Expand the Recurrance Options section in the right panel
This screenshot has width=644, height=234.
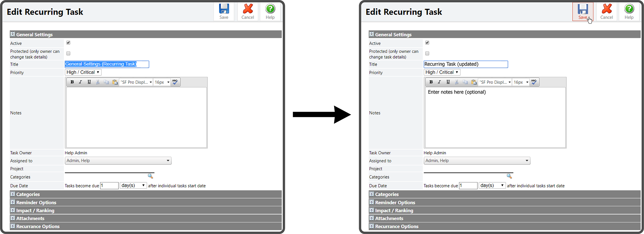[x=396, y=226]
